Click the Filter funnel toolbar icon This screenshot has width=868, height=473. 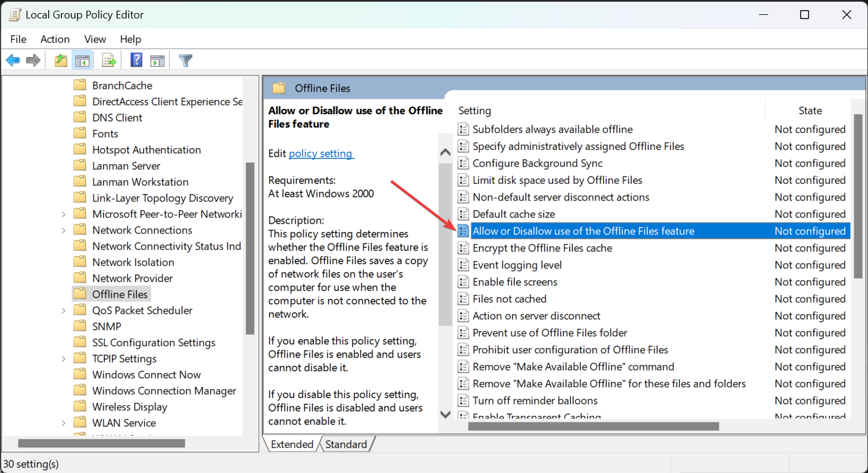[186, 60]
